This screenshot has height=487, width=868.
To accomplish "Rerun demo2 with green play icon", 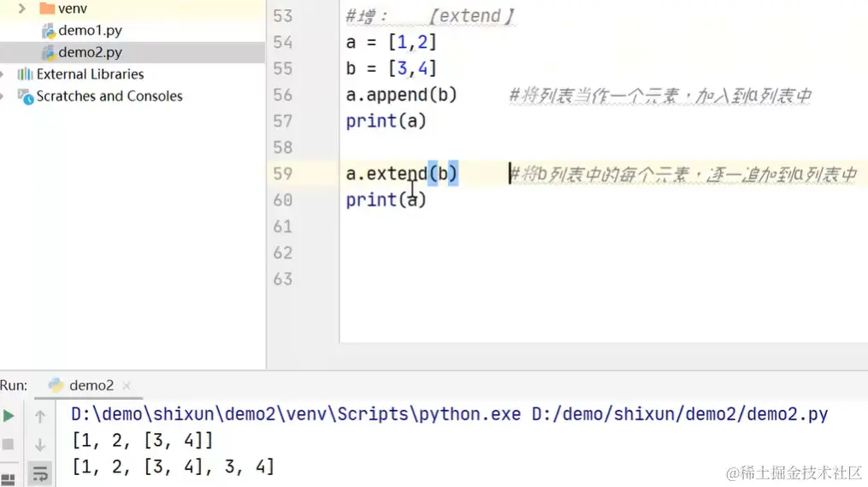I will pyautogui.click(x=9, y=416).
